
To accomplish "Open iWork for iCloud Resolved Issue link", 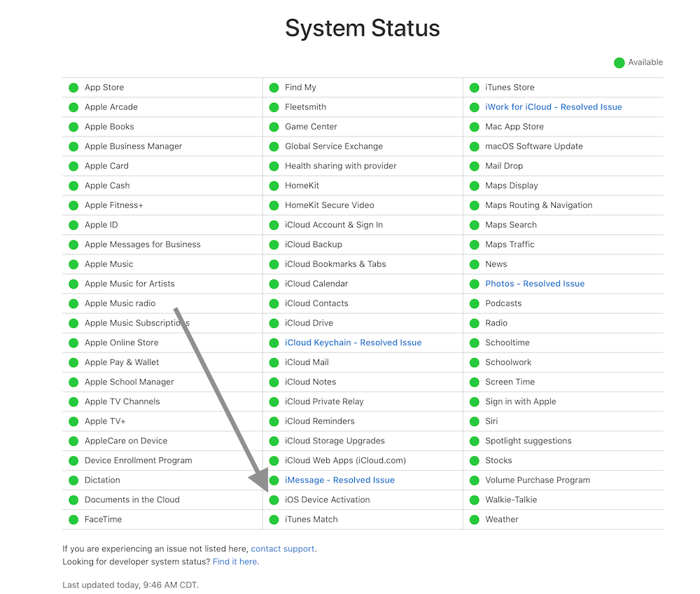I will 554,106.
